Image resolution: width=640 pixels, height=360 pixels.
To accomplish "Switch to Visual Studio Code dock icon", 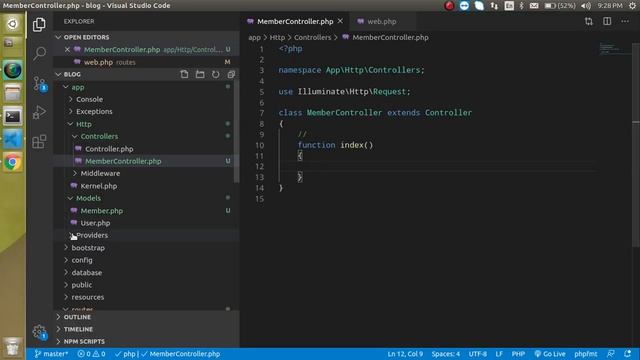I will click(x=13, y=140).
